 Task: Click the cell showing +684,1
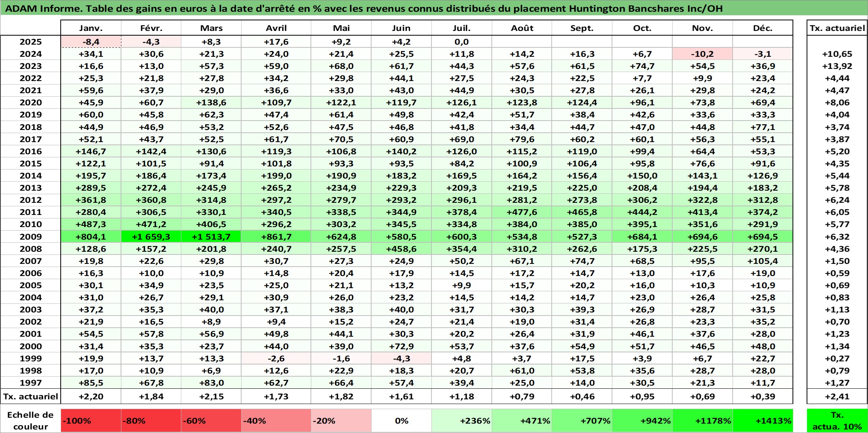coord(642,237)
